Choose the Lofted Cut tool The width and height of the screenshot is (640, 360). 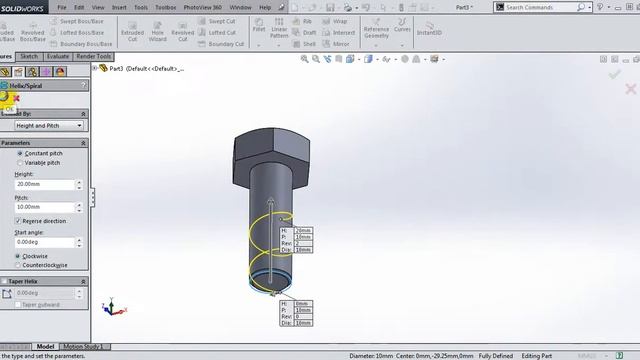tap(217, 33)
